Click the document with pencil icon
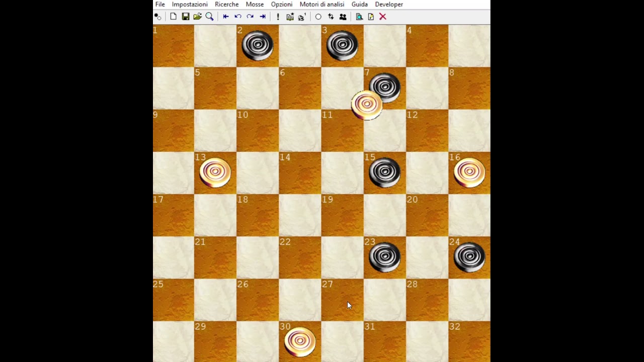This screenshot has width=644, height=362. pyautogui.click(x=371, y=17)
